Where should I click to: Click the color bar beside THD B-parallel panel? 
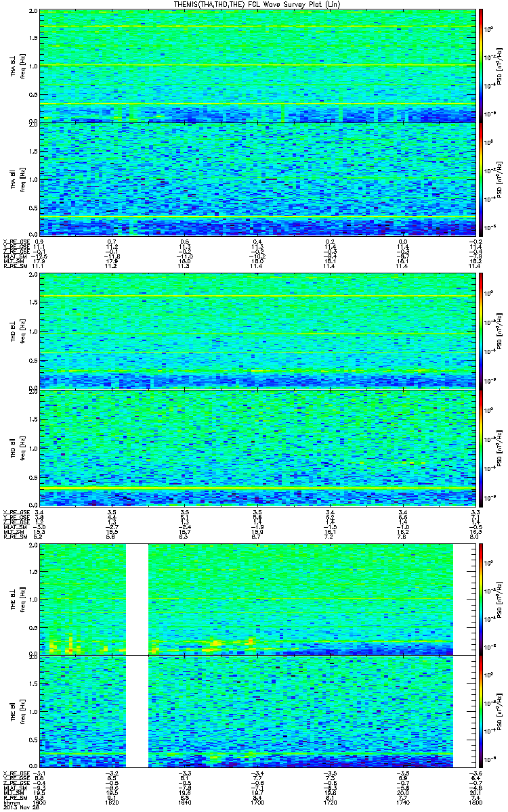(481, 447)
